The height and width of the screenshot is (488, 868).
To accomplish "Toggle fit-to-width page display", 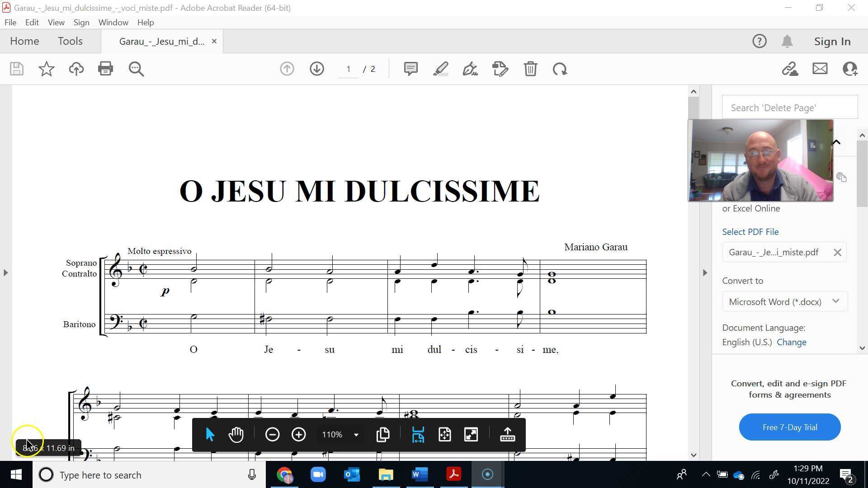I will 417,434.
